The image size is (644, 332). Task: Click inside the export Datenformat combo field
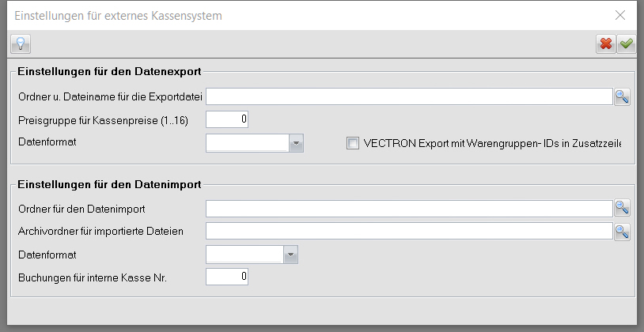(248, 143)
